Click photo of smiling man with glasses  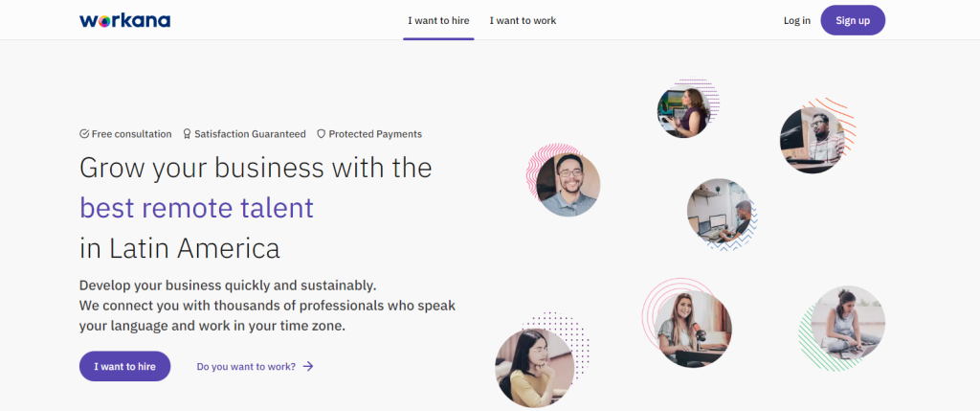(568, 185)
